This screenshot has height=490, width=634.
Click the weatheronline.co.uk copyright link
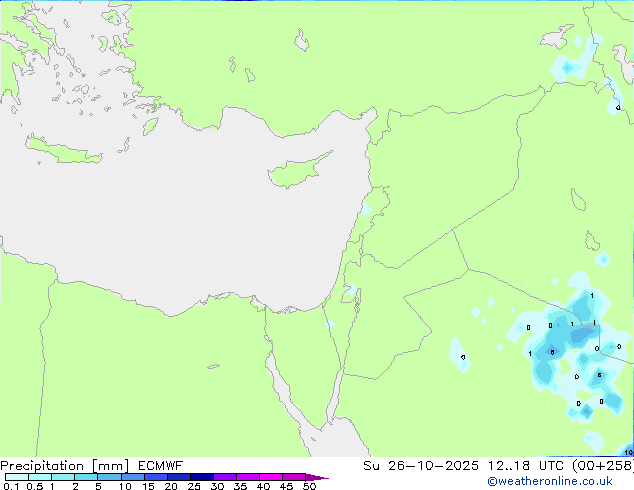click(550, 481)
